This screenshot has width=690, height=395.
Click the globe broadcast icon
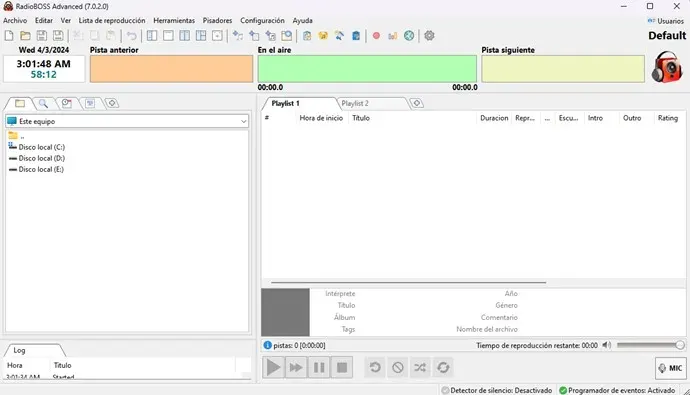(x=409, y=36)
